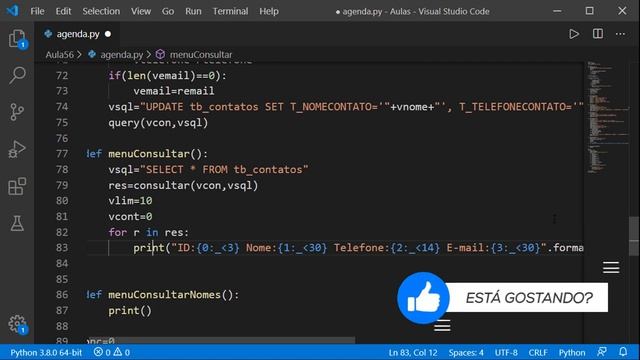Click 'print()' on line 87
Image resolution: width=640 pixels, height=360 pixels.
point(130,311)
